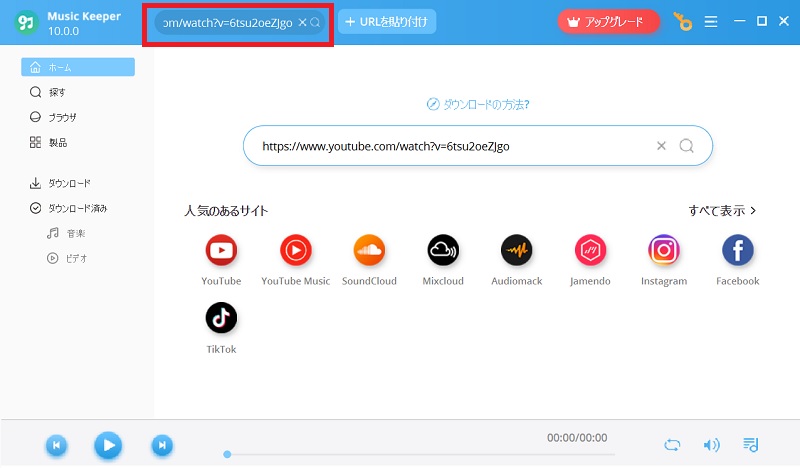
Task: Open the Search (探す) sidebar item
Action: point(47,92)
